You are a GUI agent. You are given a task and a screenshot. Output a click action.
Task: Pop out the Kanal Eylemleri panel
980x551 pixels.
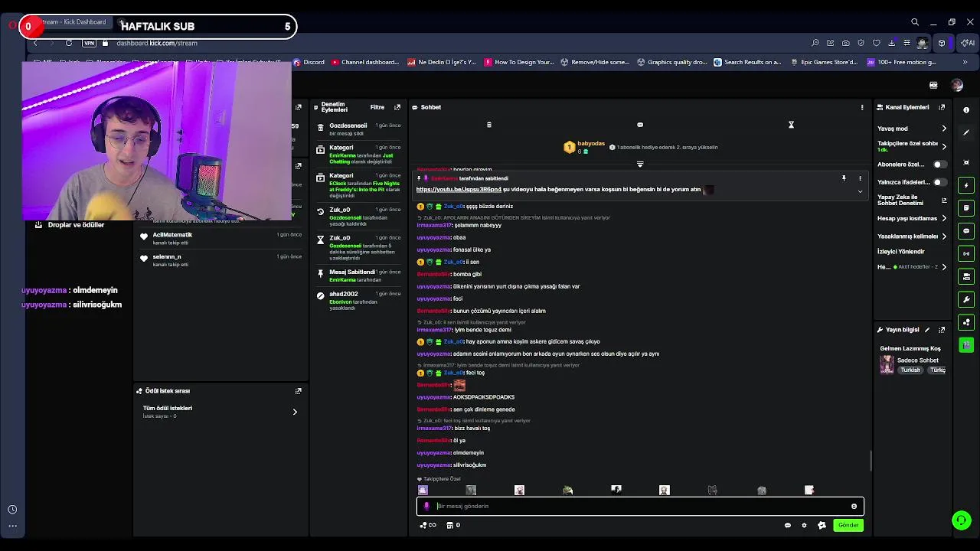[942, 107]
